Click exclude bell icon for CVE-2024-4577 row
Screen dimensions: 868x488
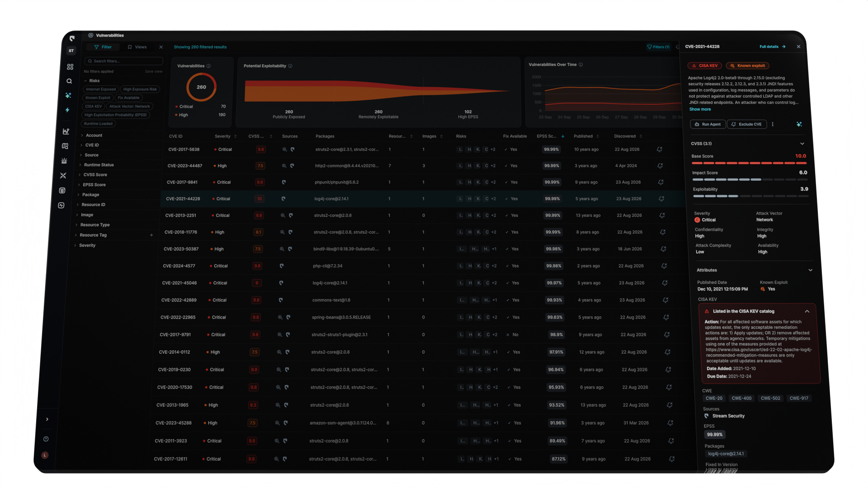click(x=664, y=266)
